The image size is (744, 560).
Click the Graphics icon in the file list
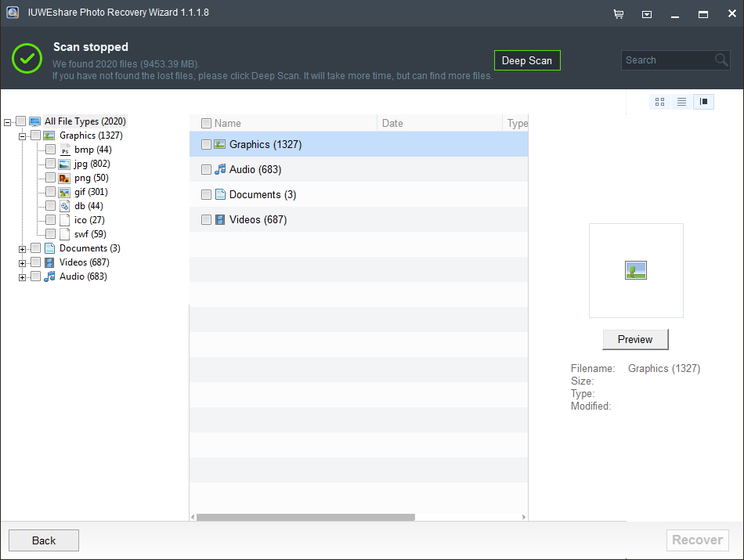click(219, 144)
